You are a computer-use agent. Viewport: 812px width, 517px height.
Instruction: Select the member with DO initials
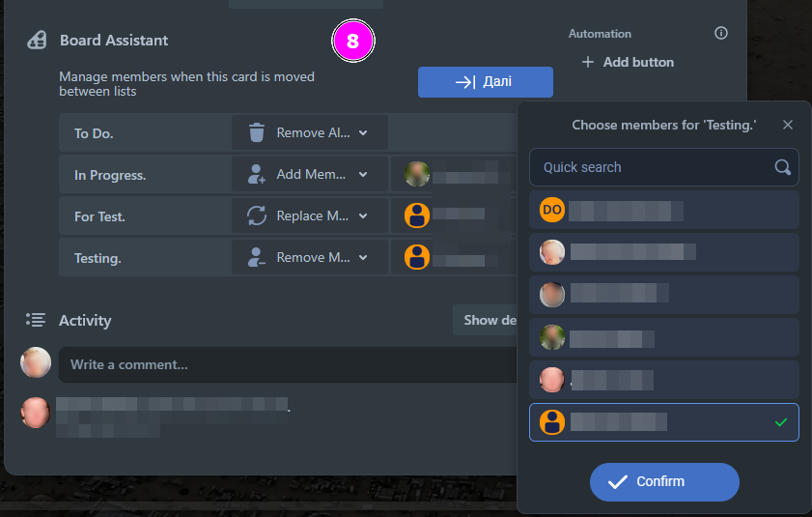pyautogui.click(x=664, y=210)
